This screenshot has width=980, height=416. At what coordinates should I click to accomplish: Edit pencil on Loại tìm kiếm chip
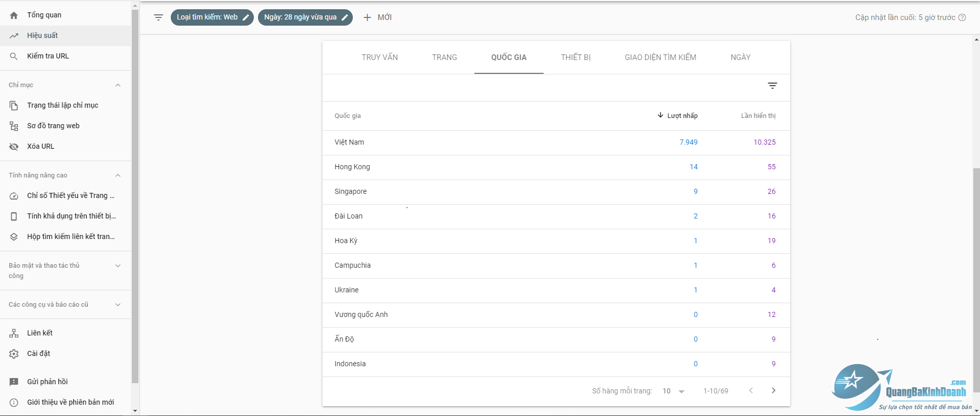[246, 17]
